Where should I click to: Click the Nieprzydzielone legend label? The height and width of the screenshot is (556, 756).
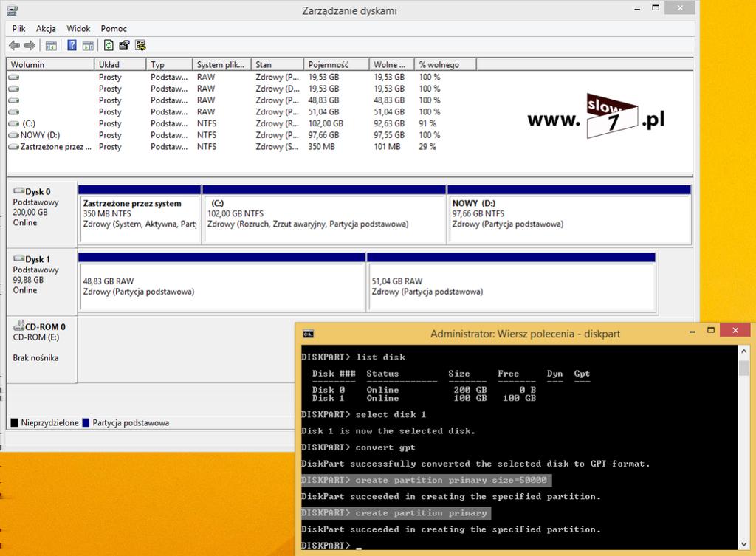[49, 423]
